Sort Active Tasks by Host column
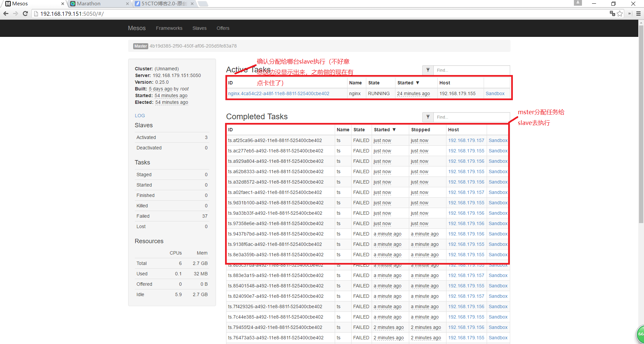644x344 pixels. [x=445, y=83]
